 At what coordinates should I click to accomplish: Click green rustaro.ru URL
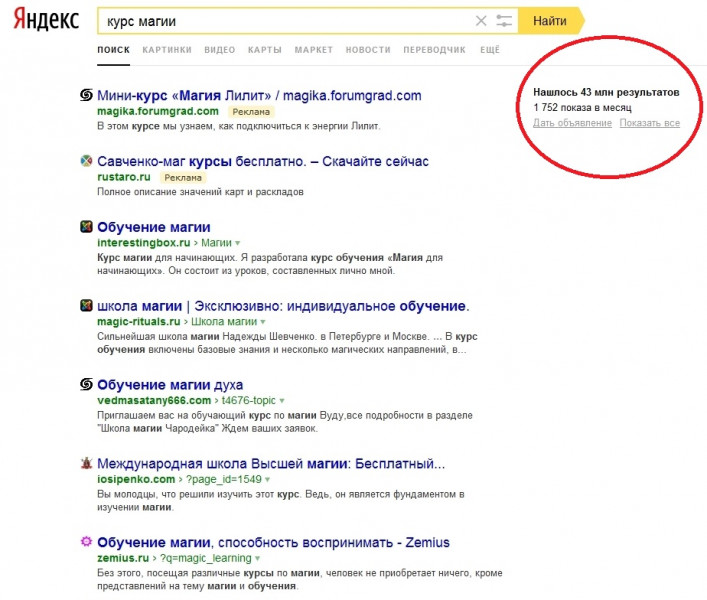(124, 177)
